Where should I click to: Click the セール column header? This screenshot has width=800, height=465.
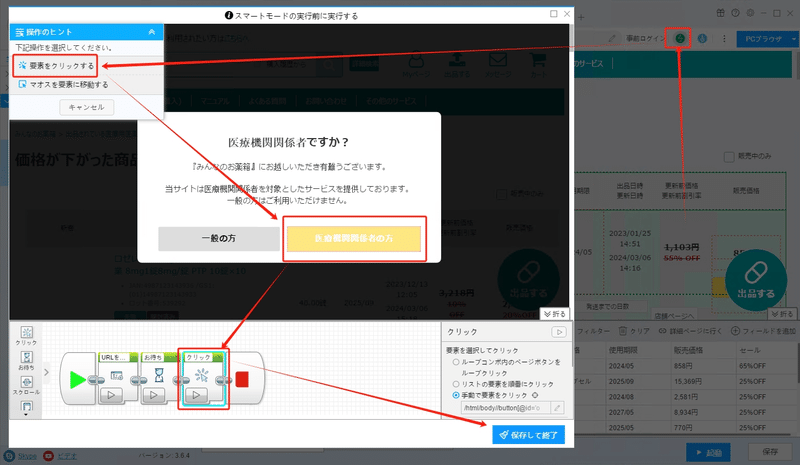[x=750, y=350]
